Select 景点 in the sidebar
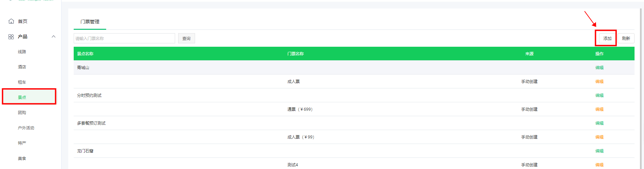The image size is (644, 169). point(22,97)
